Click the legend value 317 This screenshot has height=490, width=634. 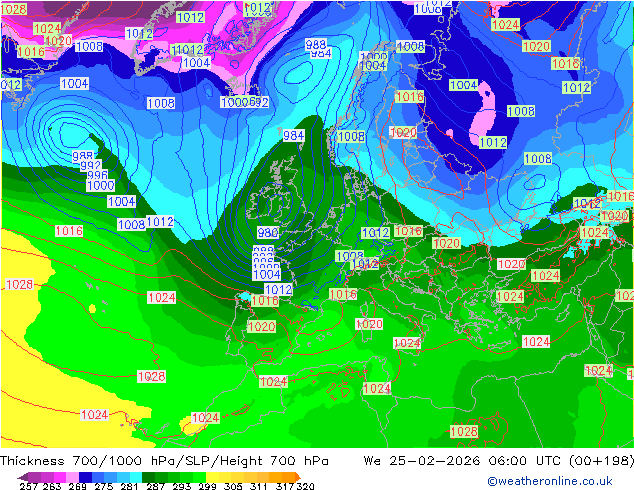285,486
